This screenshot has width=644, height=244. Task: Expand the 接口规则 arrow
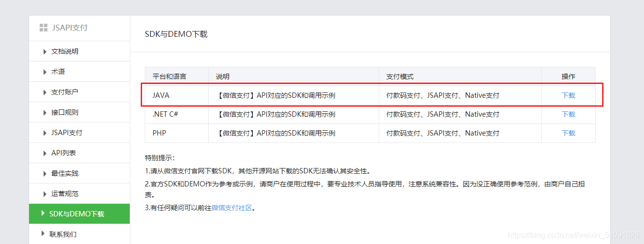pyautogui.click(x=45, y=112)
